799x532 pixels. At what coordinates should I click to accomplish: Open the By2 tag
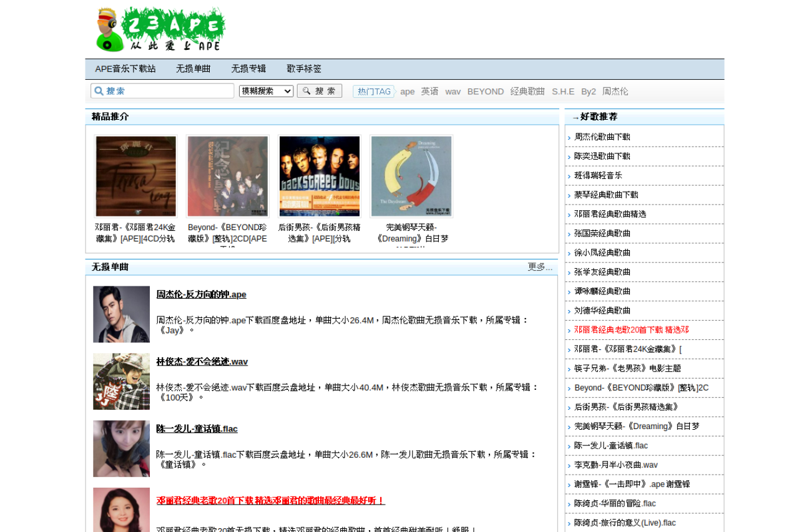pos(589,92)
